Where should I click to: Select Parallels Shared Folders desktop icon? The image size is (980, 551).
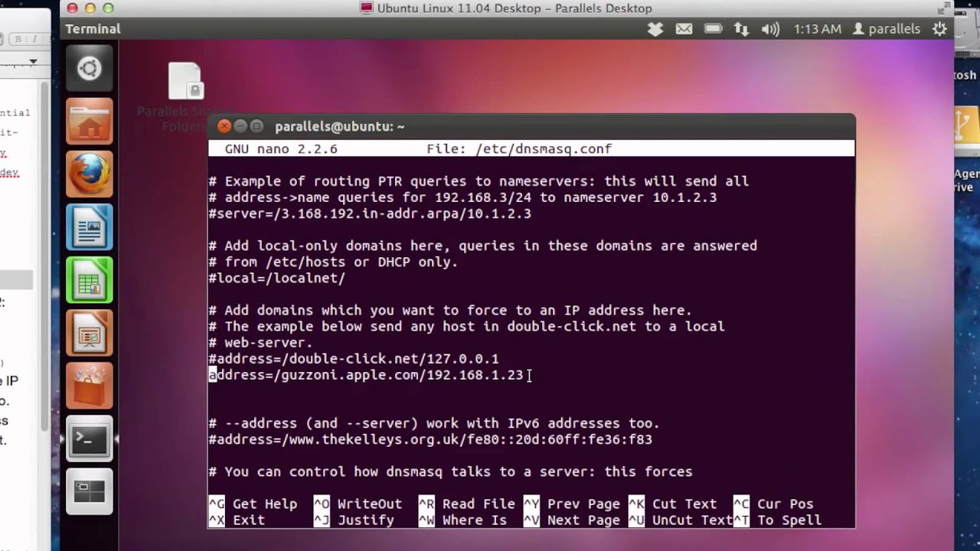(x=185, y=96)
